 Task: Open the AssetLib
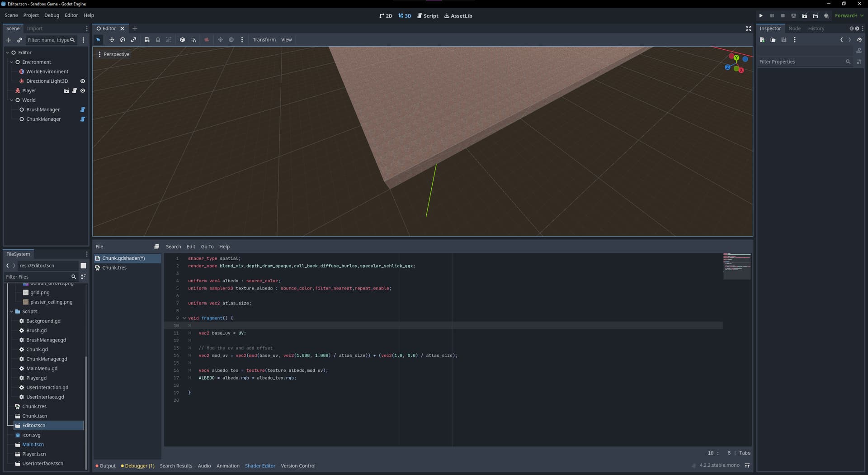pyautogui.click(x=458, y=15)
